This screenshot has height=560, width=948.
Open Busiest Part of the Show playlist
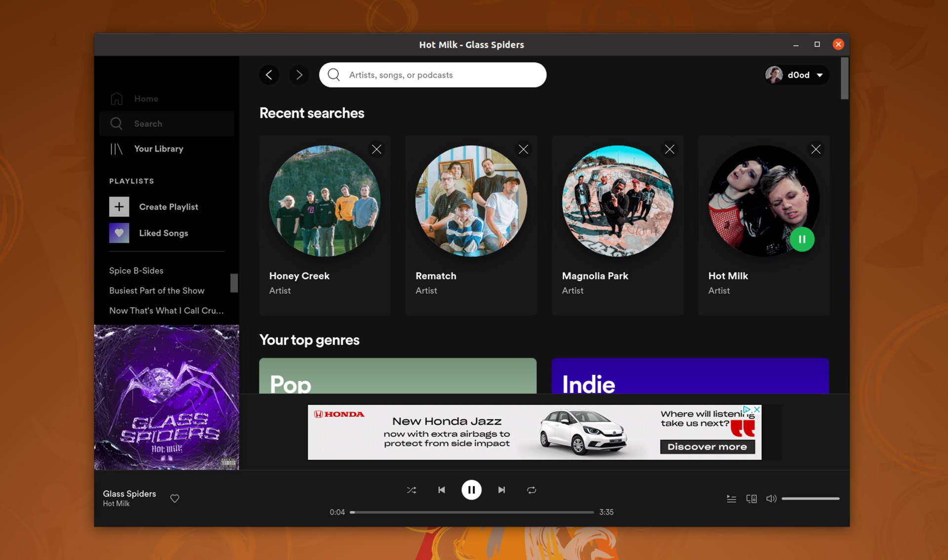tap(157, 291)
